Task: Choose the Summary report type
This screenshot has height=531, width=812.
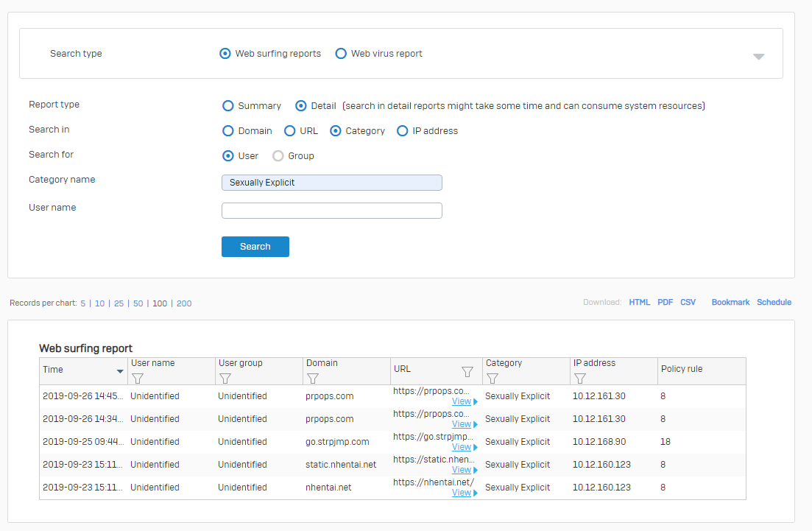Action: click(x=228, y=106)
